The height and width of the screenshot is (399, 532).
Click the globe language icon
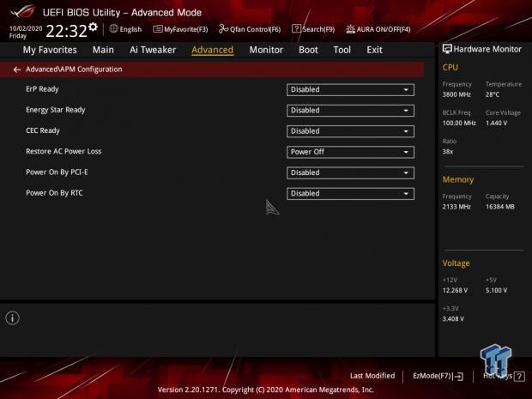pos(113,29)
